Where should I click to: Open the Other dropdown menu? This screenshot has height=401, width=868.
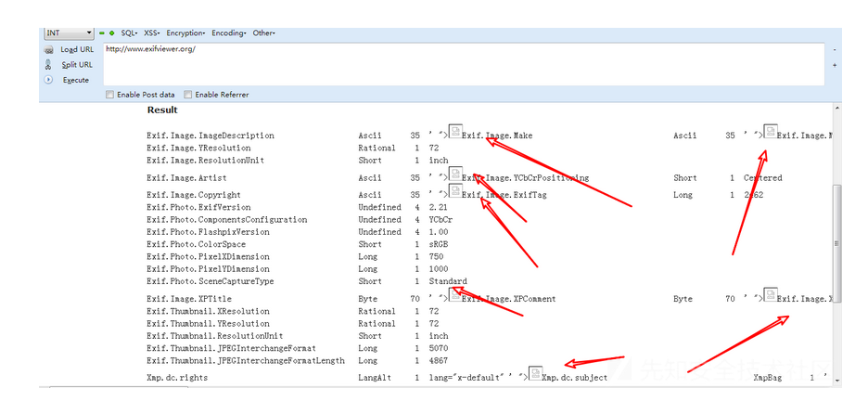[x=263, y=33]
